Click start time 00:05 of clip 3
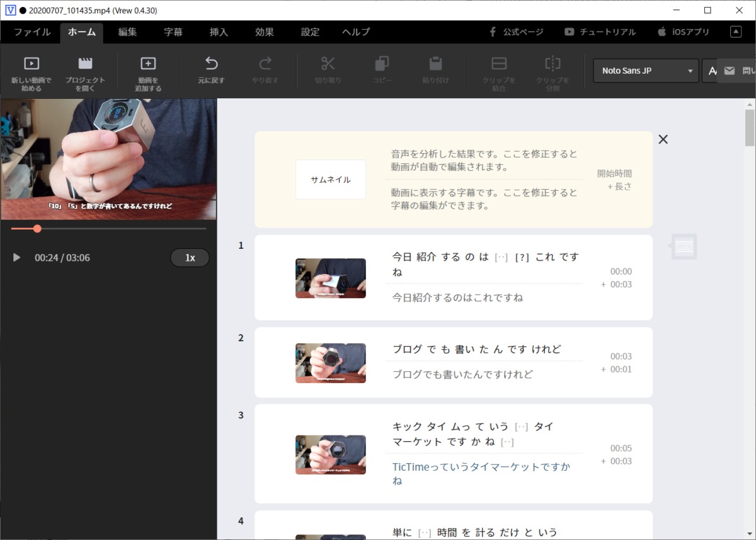The image size is (756, 540). (621, 449)
